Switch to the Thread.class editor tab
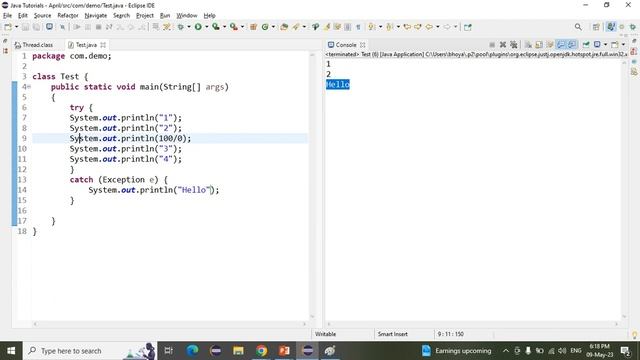 pyautogui.click(x=34, y=45)
